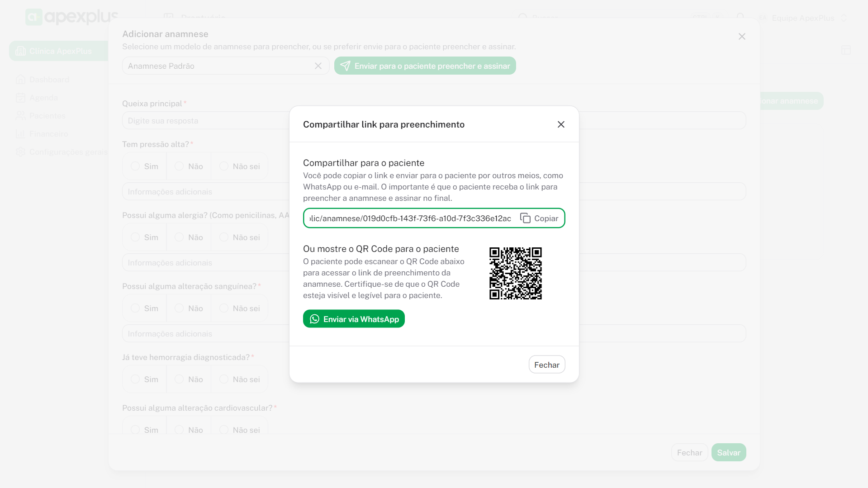The height and width of the screenshot is (488, 868).
Task: Click the WhatsApp icon in send button
Action: pos(314,319)
